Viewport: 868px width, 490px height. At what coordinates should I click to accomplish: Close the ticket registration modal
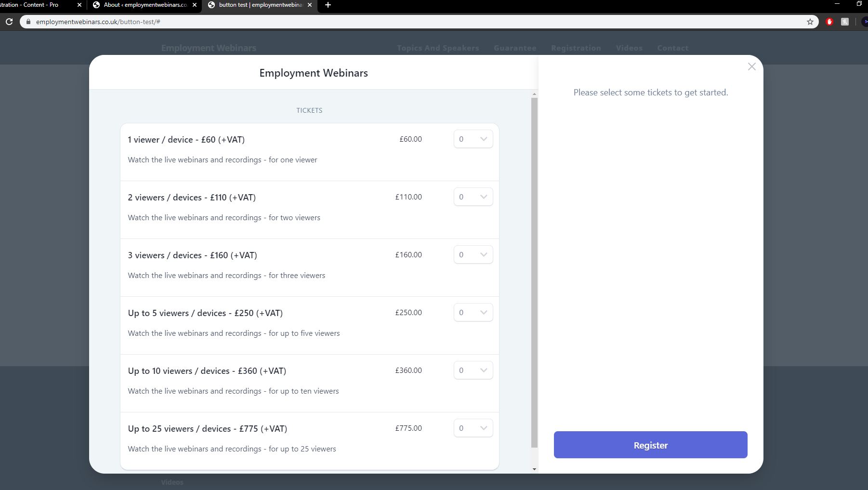pyautogui.click(x=751, y=66)
